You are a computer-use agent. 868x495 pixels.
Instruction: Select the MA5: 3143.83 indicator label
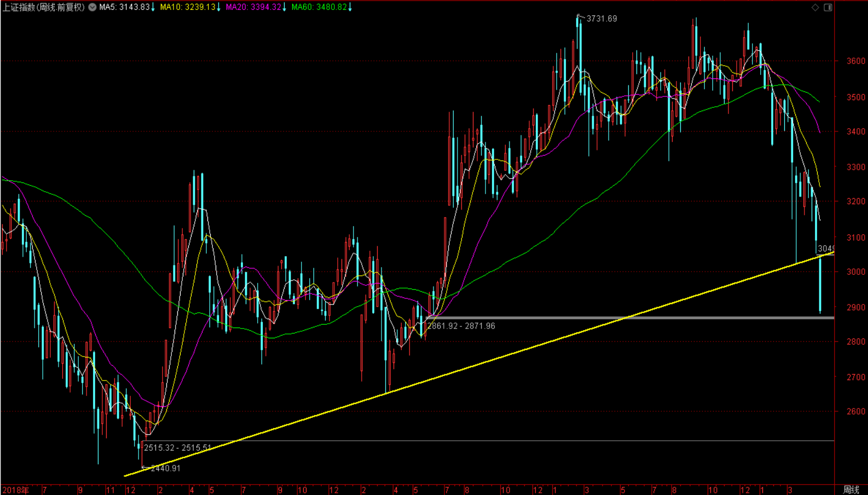click(124, 7)
